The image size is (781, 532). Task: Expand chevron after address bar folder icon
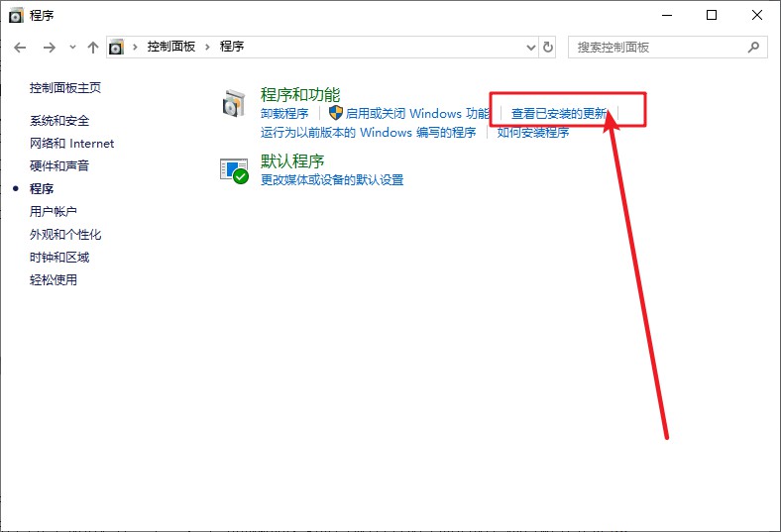pyautogui.click(x=135, y=47)
